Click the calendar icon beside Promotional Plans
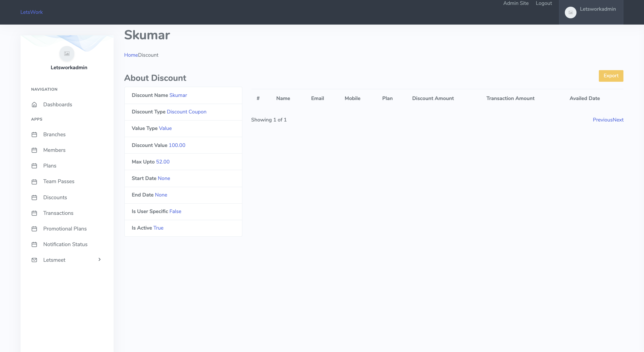This screenshot has width=644, height=352. pos(34,229)
